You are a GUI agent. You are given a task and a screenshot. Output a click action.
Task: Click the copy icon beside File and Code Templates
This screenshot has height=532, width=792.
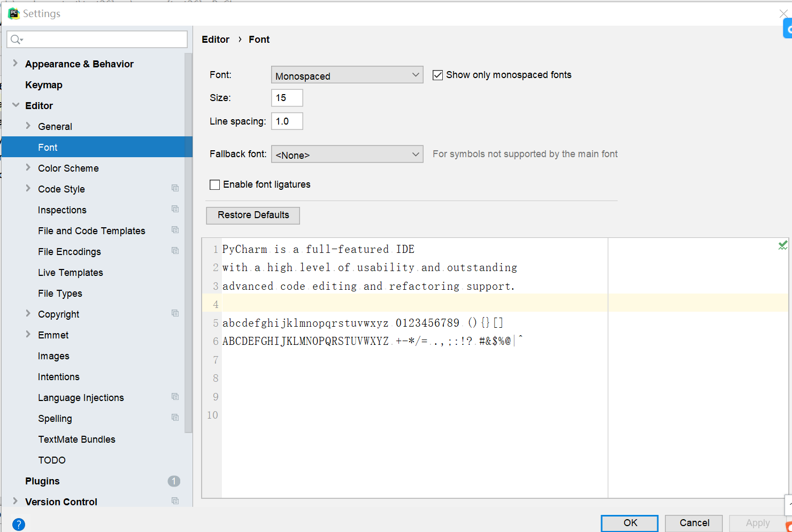(175, 230)
